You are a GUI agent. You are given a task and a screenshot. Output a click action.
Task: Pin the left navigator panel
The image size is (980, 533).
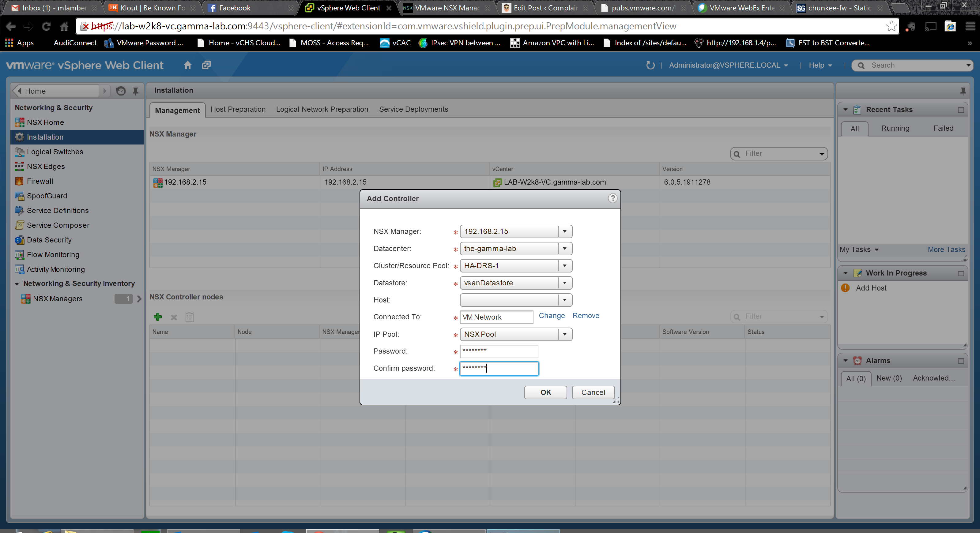pyautogui.click(x=135, y=91)
